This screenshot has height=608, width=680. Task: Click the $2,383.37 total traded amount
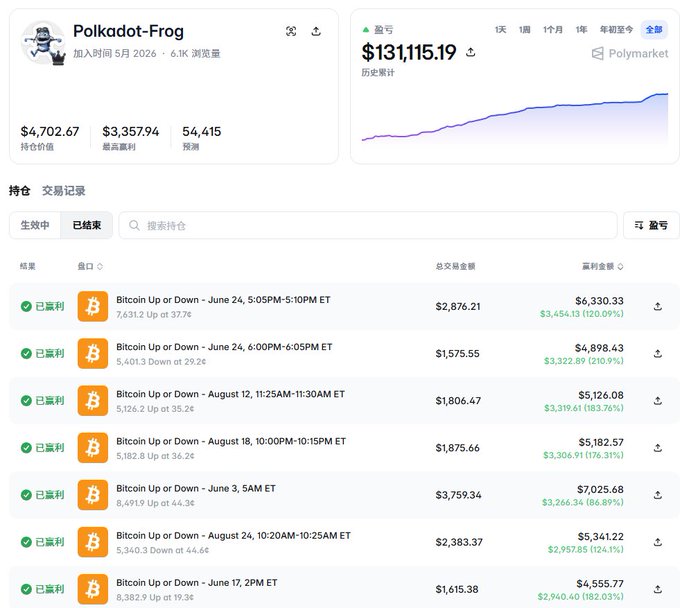coord(459,542)
